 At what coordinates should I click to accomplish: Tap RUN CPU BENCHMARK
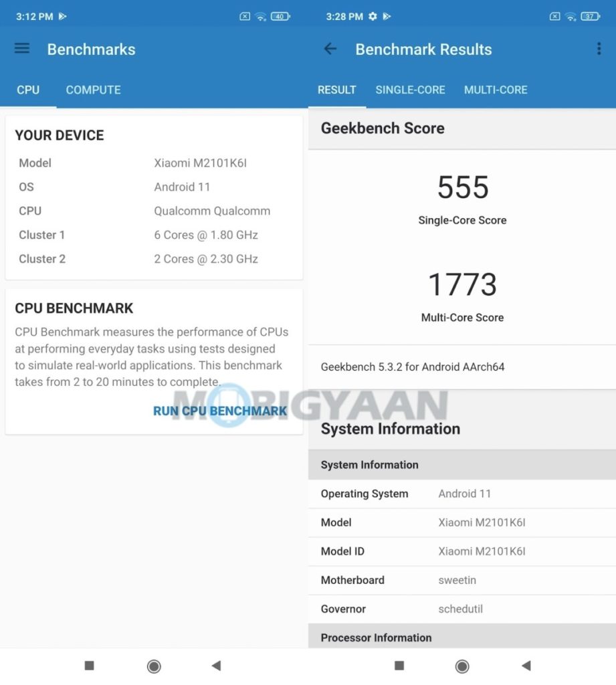click(x=220, y=411)
